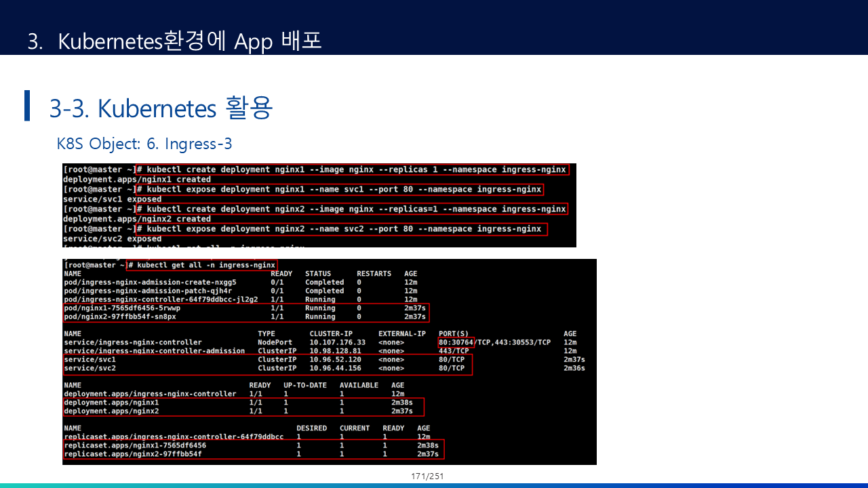Click the "service/svc1" entry
This screenshot has width=868, height=488.
coord(90,359)
